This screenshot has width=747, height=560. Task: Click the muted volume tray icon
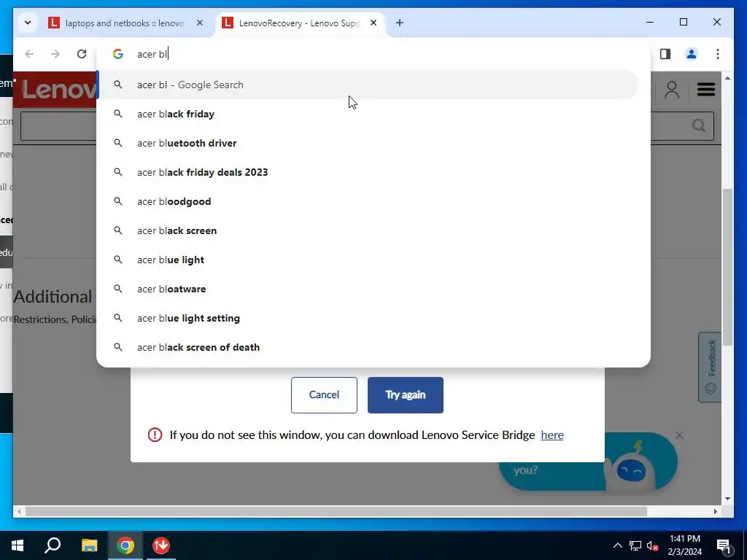tap(652, 545)
